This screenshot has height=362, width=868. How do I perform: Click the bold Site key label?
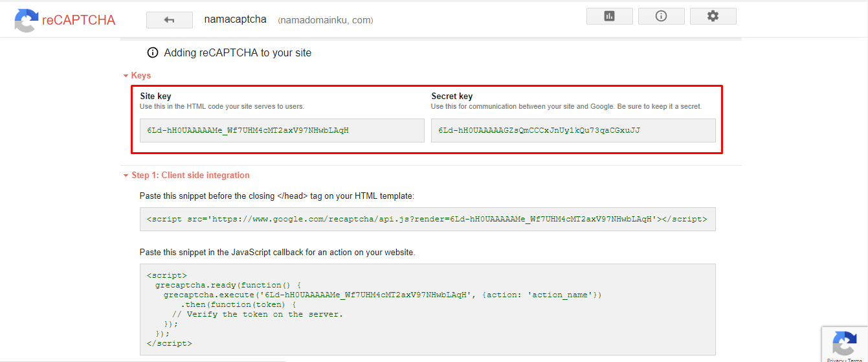(155, 96)
